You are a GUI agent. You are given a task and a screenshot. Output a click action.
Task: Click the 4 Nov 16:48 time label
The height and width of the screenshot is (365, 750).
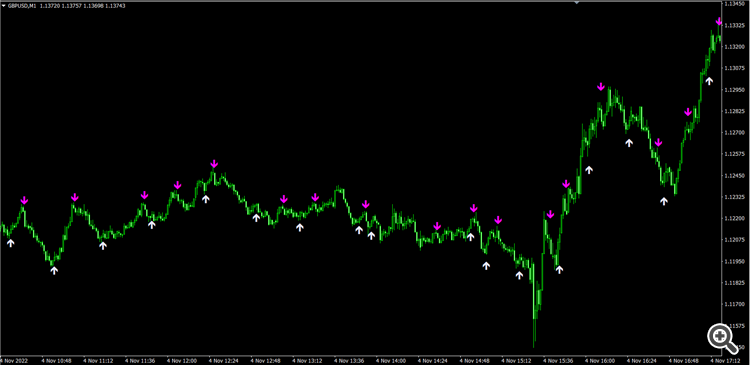[x=684, y=361]
